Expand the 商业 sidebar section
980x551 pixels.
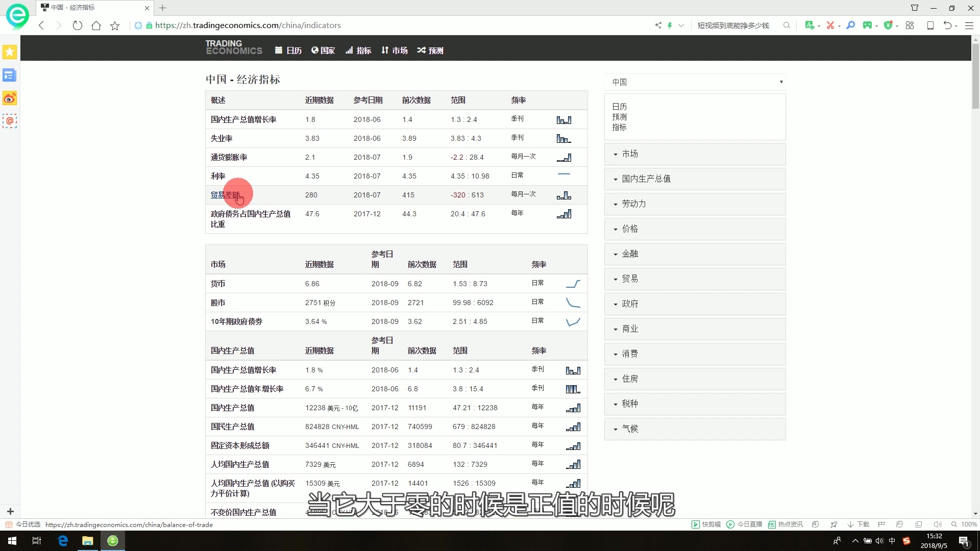click(695, 329)
